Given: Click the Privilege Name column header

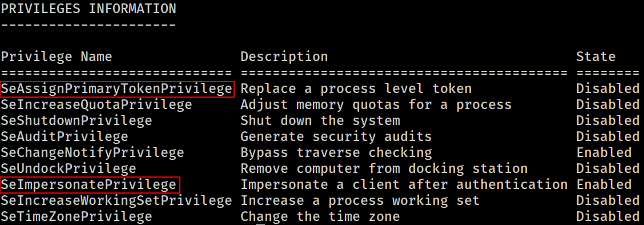Looking at the screenshot, I should pyautogui.click(x=57, y=57).
